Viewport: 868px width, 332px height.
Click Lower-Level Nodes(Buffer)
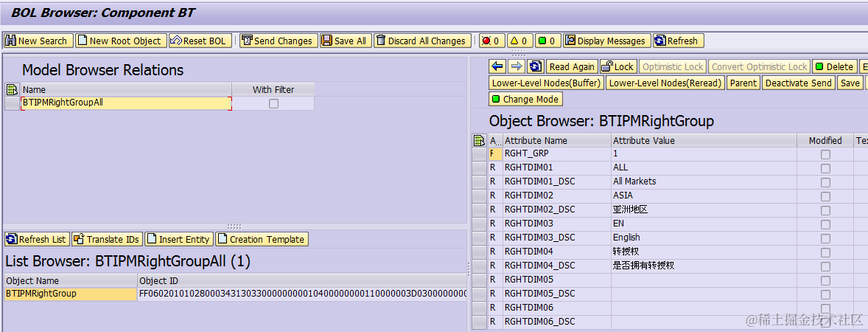click(547, 83)
